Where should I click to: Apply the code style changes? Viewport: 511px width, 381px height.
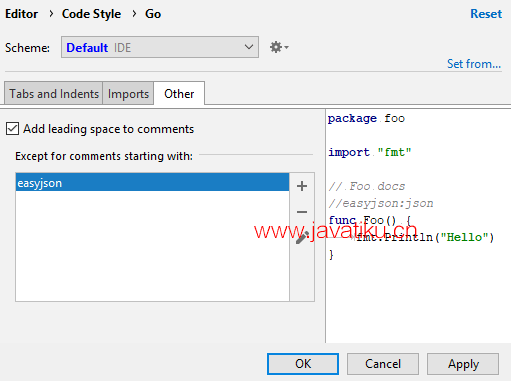pos(463,364)
